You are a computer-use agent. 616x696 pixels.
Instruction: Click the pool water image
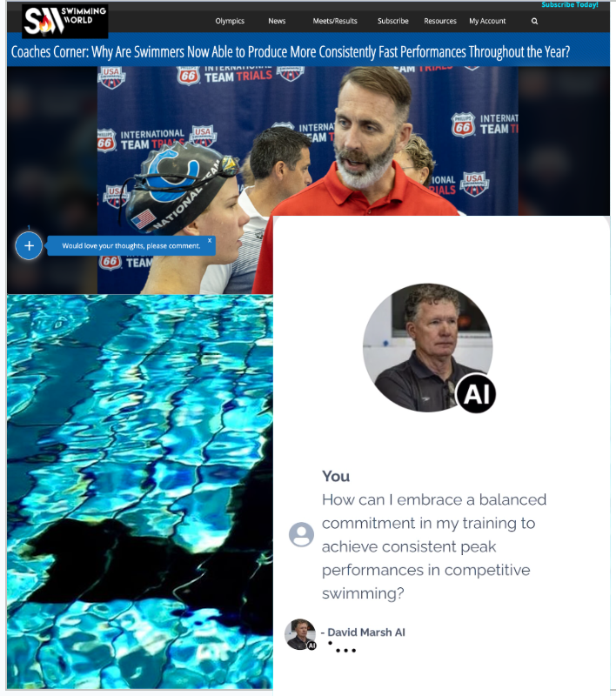(140, 492)
